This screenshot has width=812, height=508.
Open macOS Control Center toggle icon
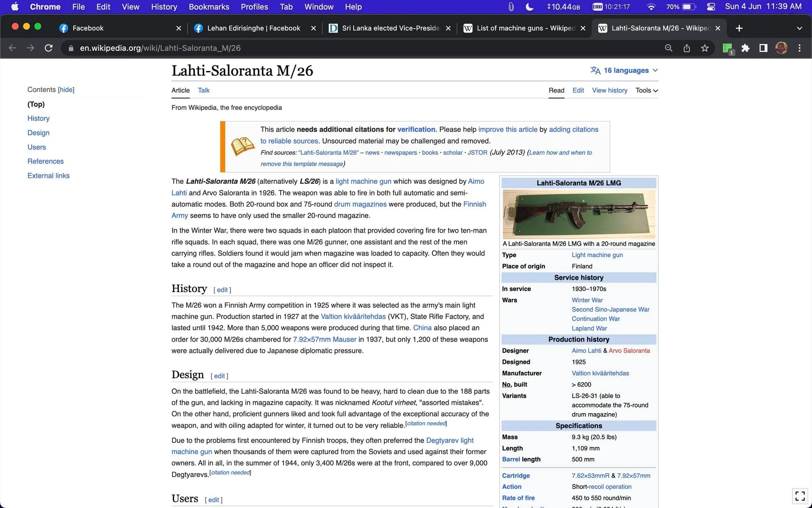[711, 7]
